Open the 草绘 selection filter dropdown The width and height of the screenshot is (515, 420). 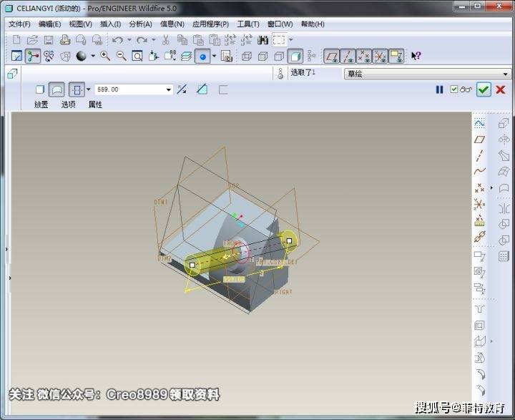point(427,74)
